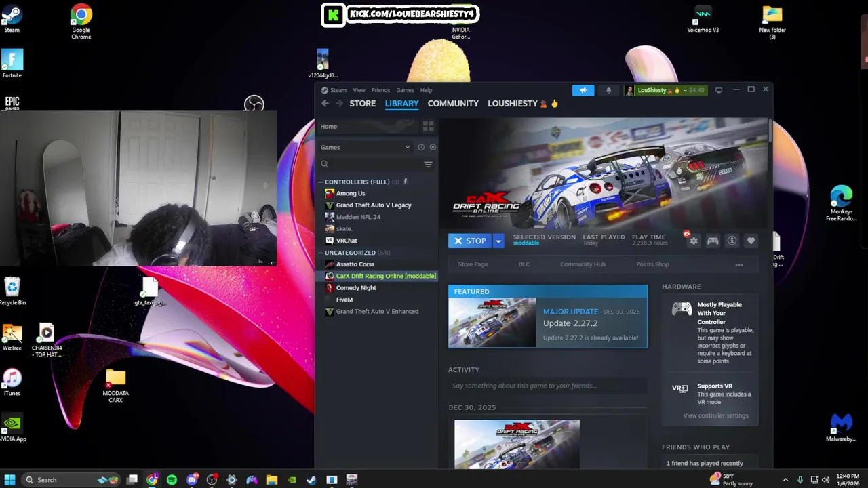Show recent games with the clock icon
This screenshot has width=868, height=488.
pyautogui.click(x=421, y=147)
